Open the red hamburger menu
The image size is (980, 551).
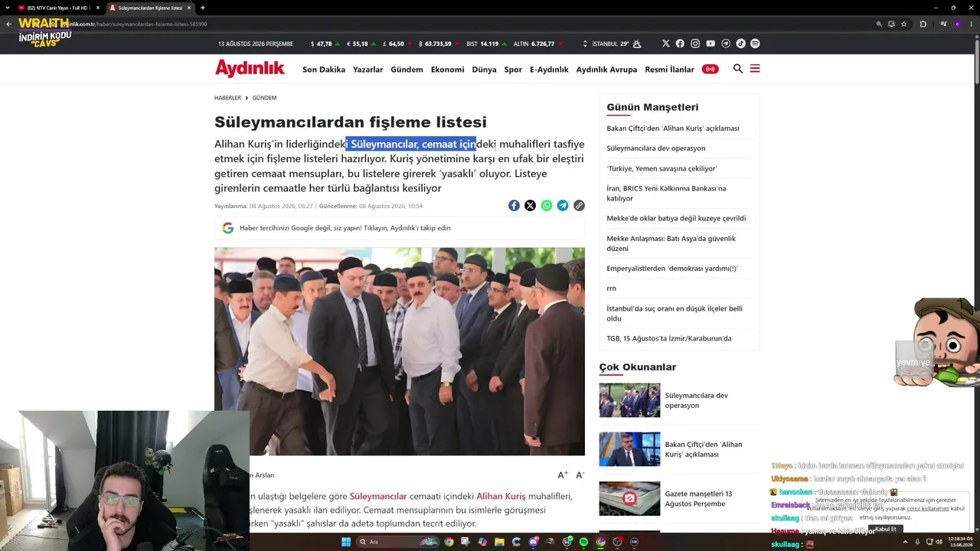point(755,69)
